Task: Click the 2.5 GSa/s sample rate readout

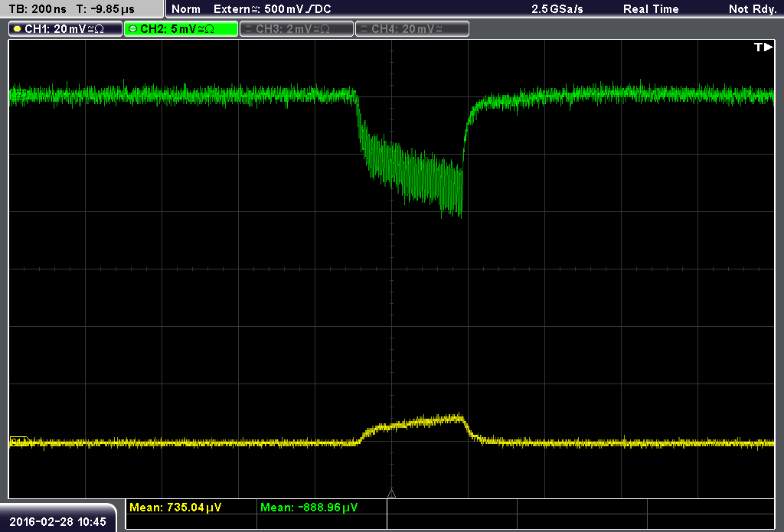Action: (557, 9)
